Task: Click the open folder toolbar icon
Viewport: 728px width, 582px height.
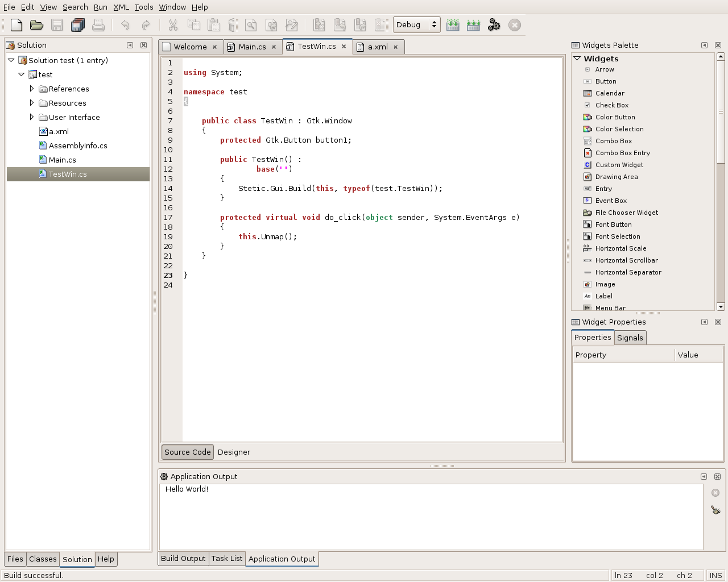Action: 37,25
